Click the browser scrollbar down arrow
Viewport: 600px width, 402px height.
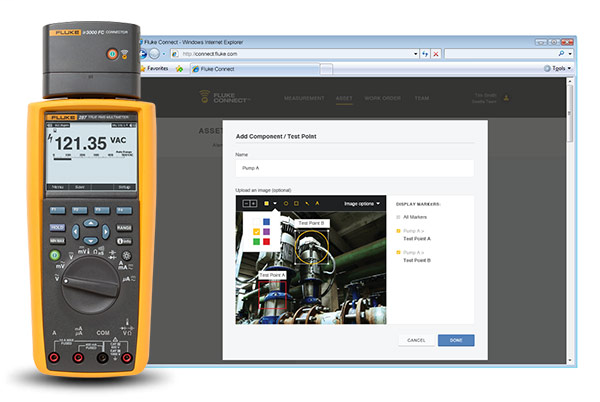tap(570, 360)
